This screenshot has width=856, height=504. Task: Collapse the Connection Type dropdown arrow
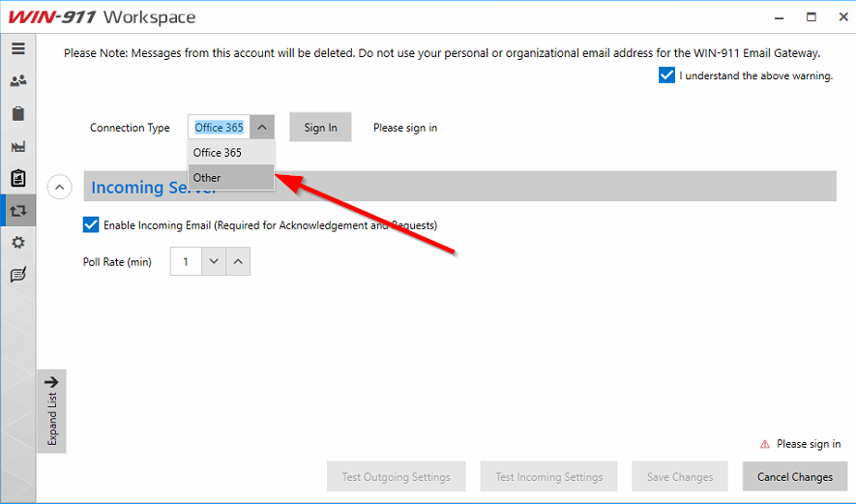coord(262,128)
